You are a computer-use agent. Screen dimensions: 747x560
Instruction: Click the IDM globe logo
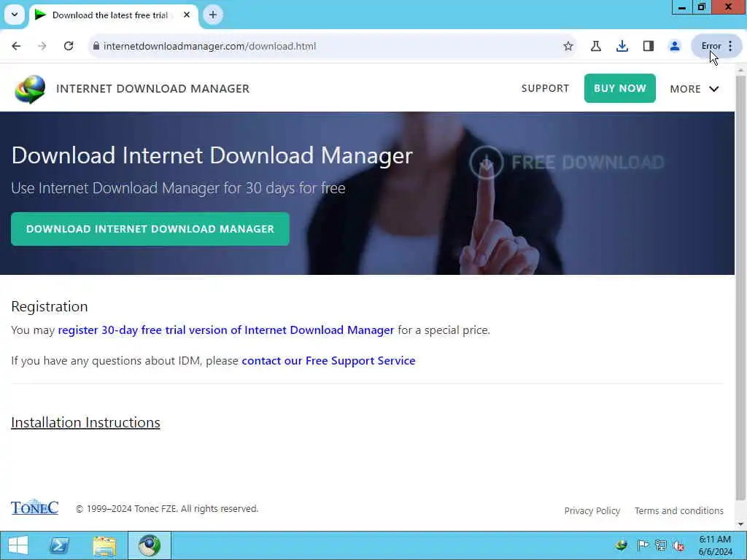click(30, 89)
